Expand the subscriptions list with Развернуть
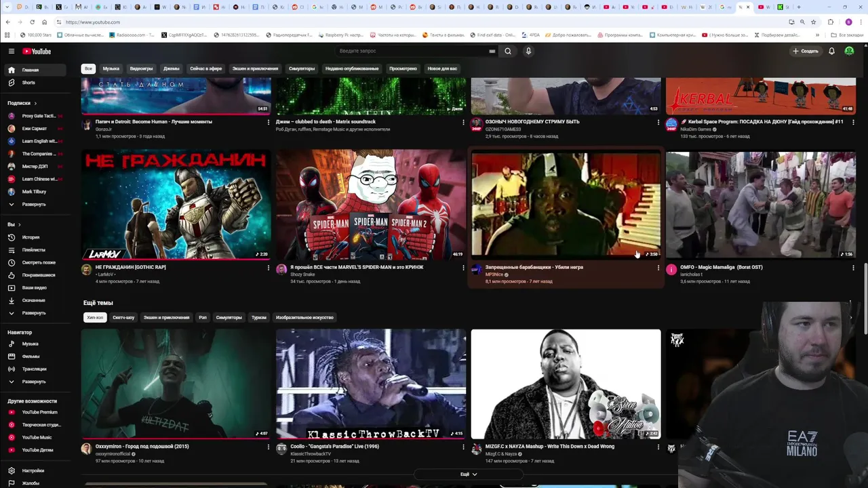This screenshot has height=488, width=868. tap(33, 204)
